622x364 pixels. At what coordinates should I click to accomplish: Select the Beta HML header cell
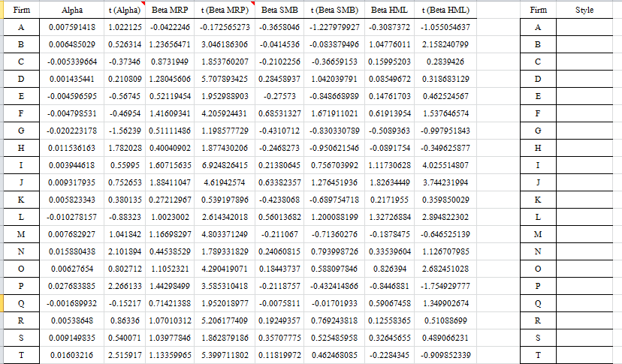[x=390, y=10]
